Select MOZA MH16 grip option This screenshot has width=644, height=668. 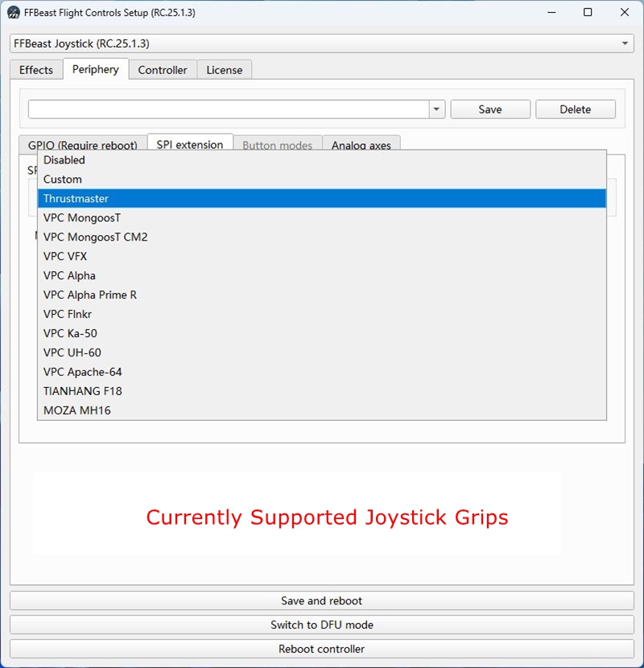coord(77,410)
